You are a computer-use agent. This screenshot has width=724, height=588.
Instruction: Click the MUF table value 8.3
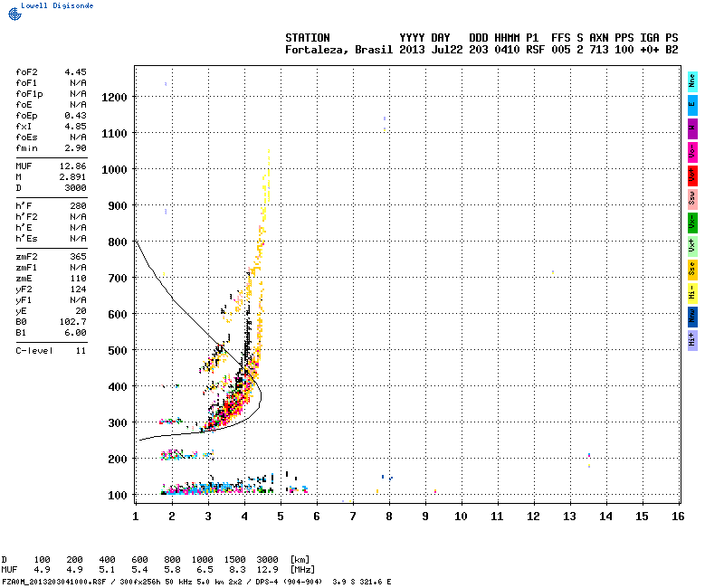pyautogui.click(x=237, y=570)
